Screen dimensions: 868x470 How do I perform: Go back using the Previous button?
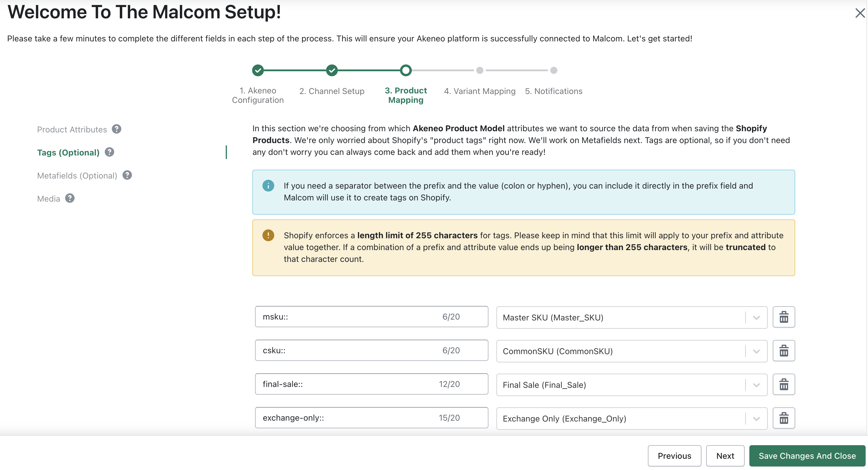[x=674, y=456]
